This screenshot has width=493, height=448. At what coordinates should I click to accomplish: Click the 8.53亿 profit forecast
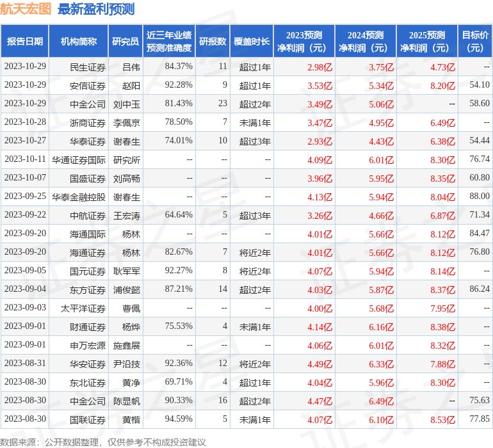[x=442, y=420]
